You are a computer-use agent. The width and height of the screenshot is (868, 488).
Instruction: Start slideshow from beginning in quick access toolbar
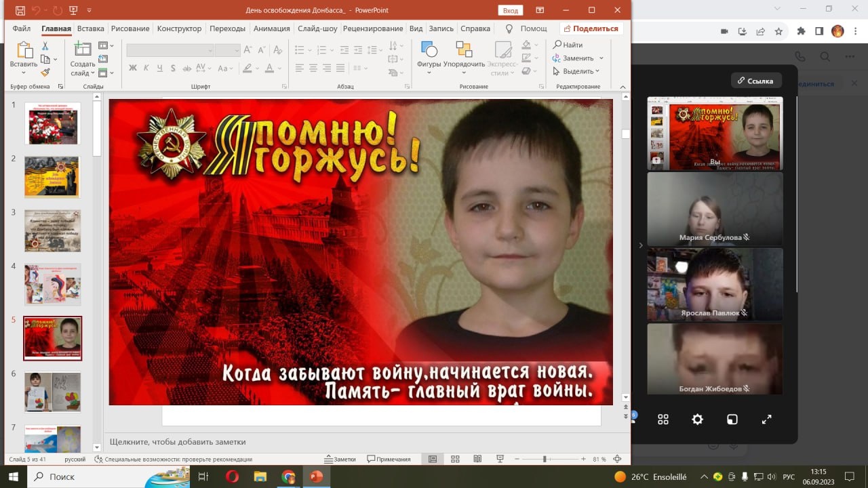[74, 10]
